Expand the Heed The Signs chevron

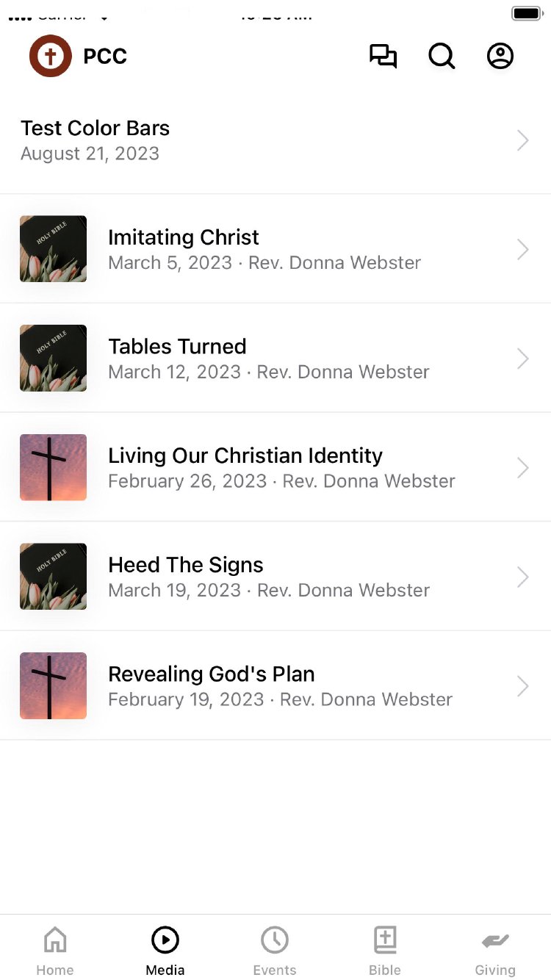click(x=522, y=577)
